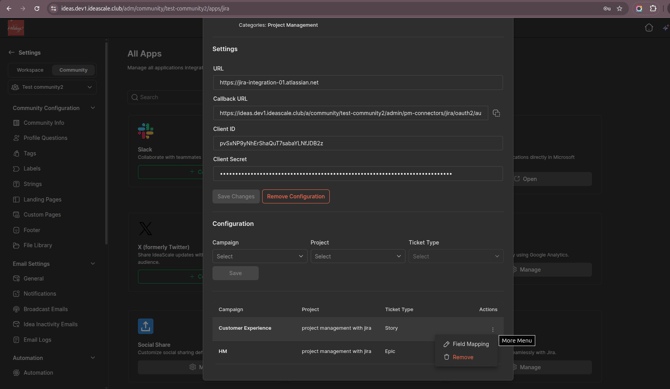Image resolution: width=670 pixels, height=389 pixels.
Task: Click the home icon in top header
Action: click(x=649, y=28)
